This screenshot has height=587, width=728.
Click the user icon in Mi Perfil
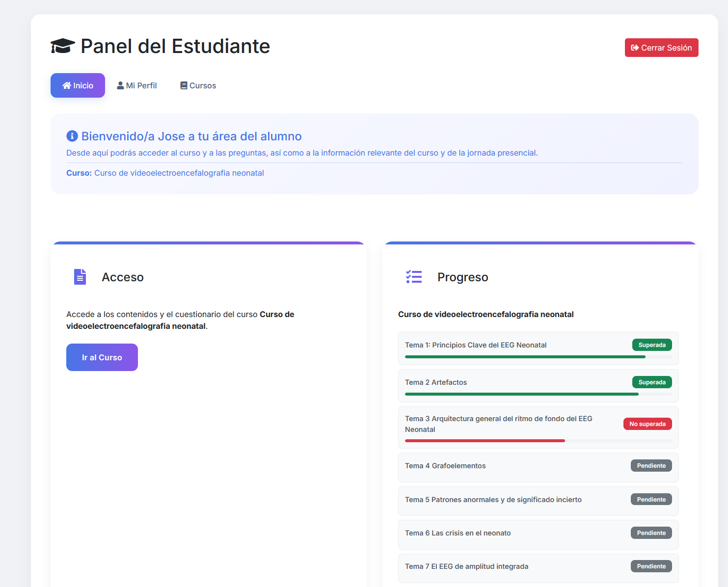(120, 85)
